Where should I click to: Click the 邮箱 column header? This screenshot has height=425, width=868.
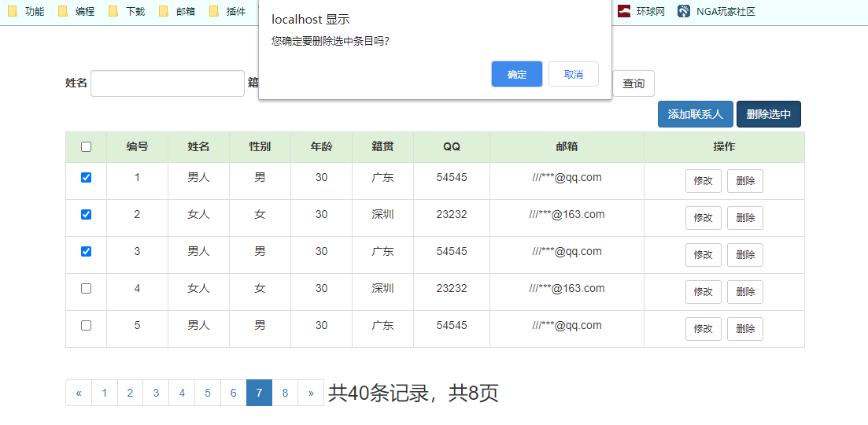click(567, 146)
